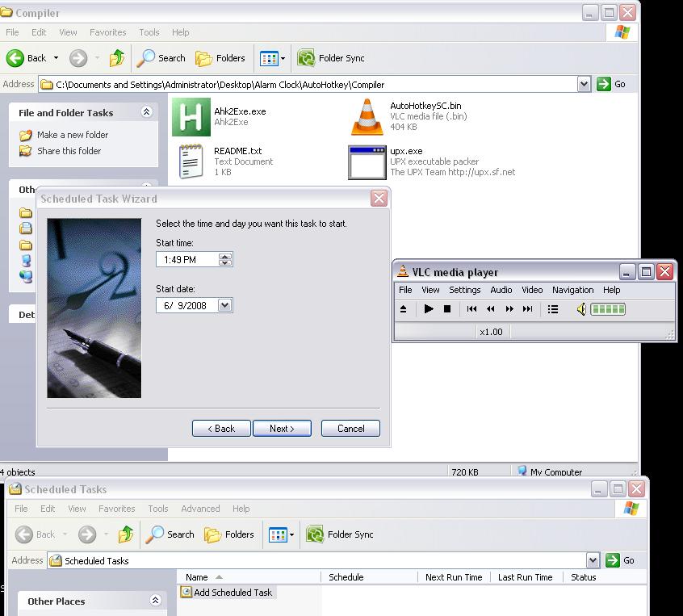Click the Eject icon in VLC
683x616 pixels.
click(403, 309)
